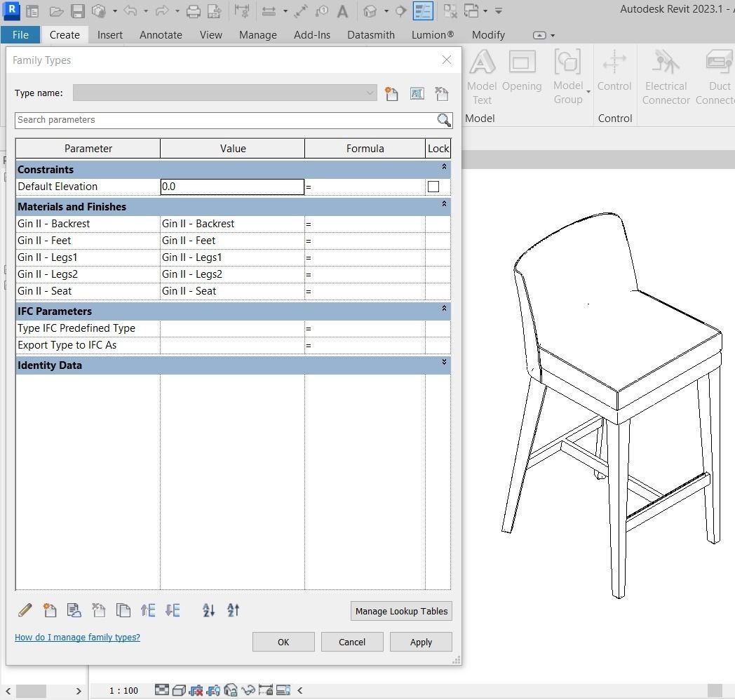Open the redo history dropdown arrow
Viewport: 735px width, 700px height.
pos(177,11)
